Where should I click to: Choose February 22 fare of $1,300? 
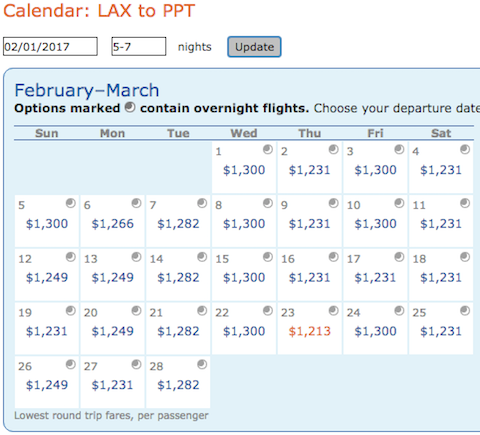(x=244, y=331)
